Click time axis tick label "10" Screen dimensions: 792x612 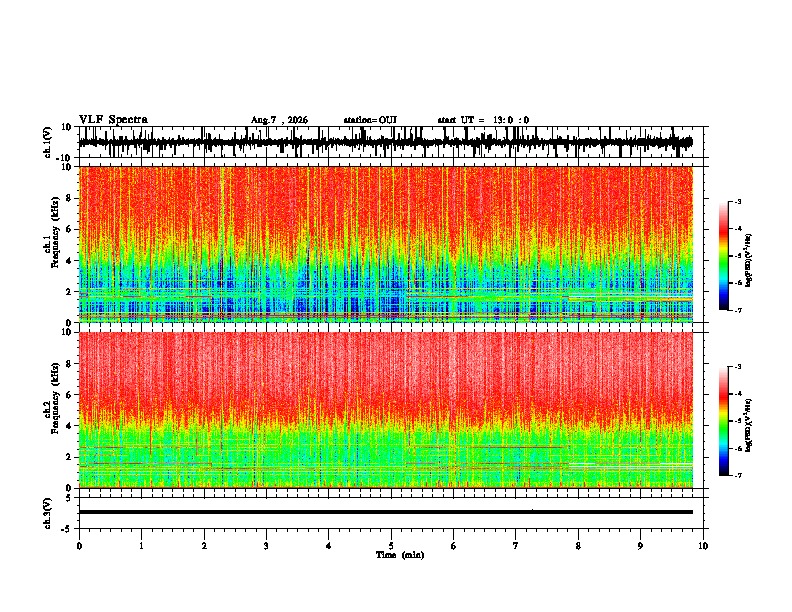703,546
